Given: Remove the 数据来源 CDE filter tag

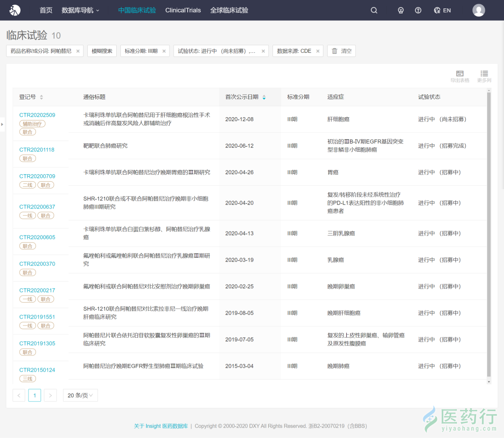Looking at the screenshot, I should point(318,51).
